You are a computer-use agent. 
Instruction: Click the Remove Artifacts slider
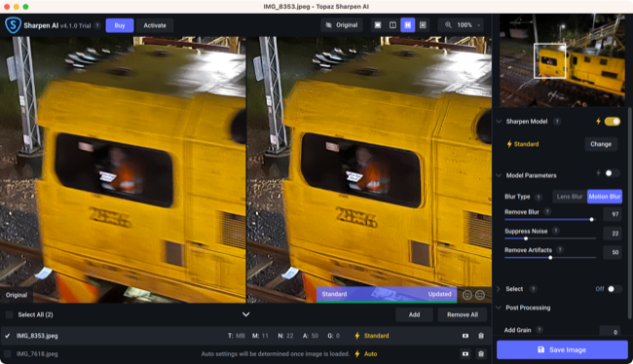[550, 258]
